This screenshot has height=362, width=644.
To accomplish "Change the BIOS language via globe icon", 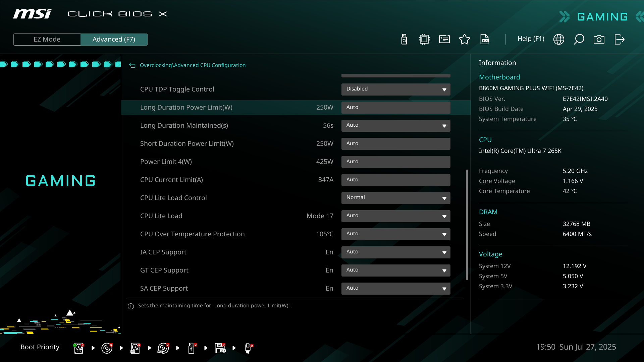I will point(559,39).
